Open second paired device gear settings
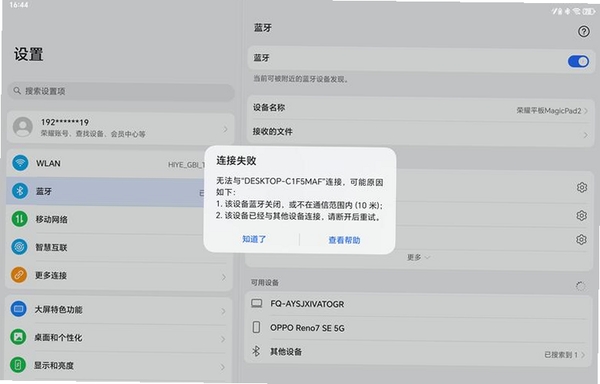This screenshot has width=600, height=384. click(581, 215)
